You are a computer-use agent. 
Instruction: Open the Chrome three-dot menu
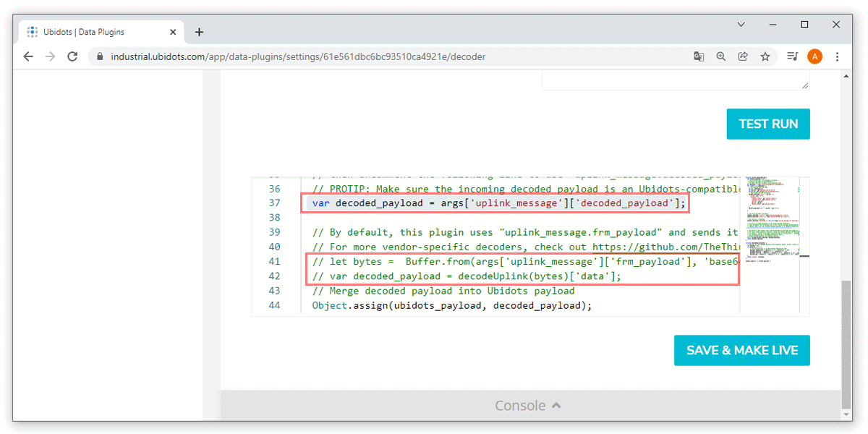(837, 56)
